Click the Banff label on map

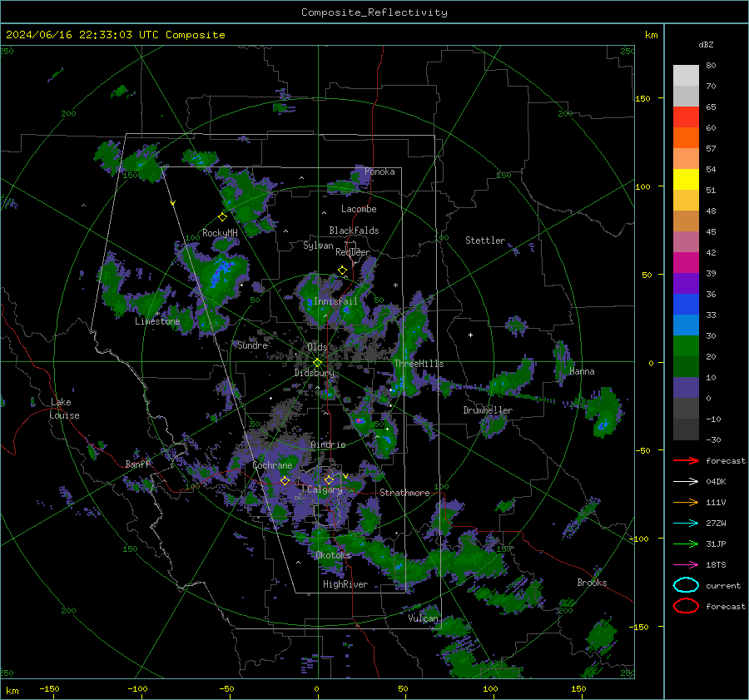137,464
